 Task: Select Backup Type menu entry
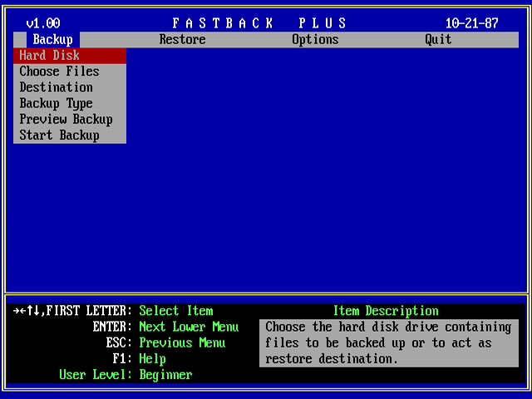click(70, 103)
